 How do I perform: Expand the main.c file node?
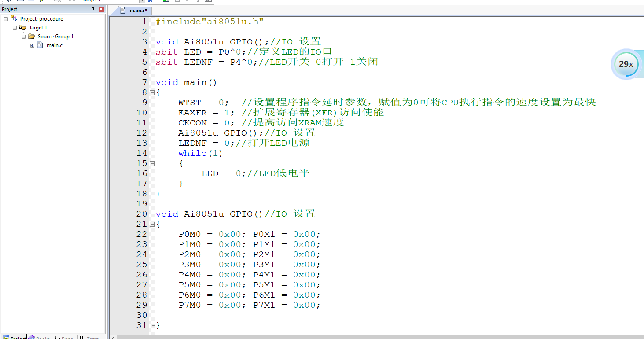33,45
